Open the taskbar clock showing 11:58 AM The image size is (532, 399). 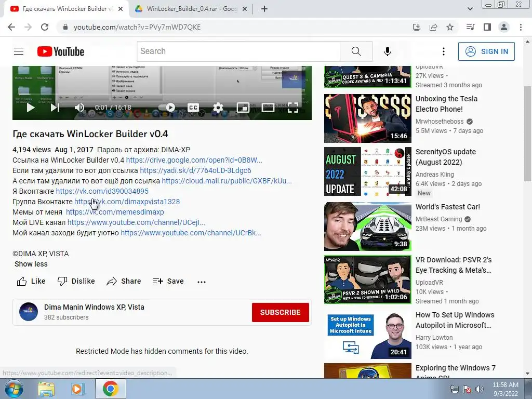click(505, 389)
